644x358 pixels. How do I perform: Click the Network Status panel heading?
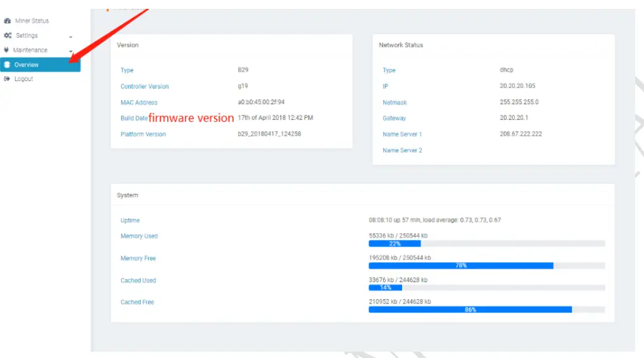coord(401,45)
